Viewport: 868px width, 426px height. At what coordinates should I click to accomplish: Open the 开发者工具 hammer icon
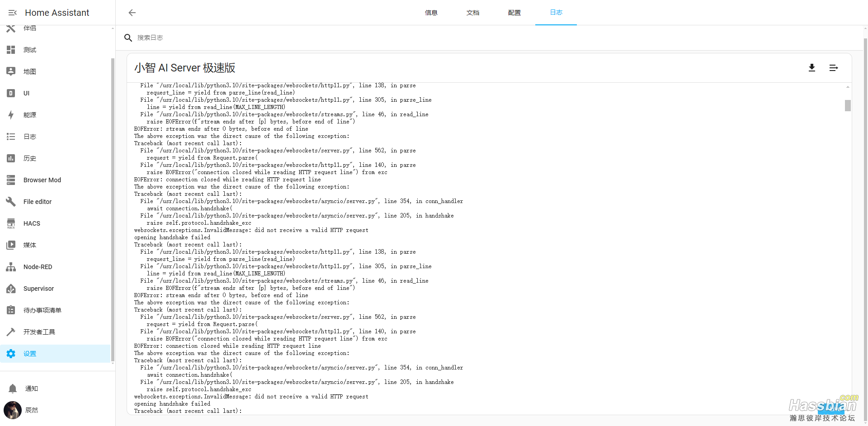11,332
